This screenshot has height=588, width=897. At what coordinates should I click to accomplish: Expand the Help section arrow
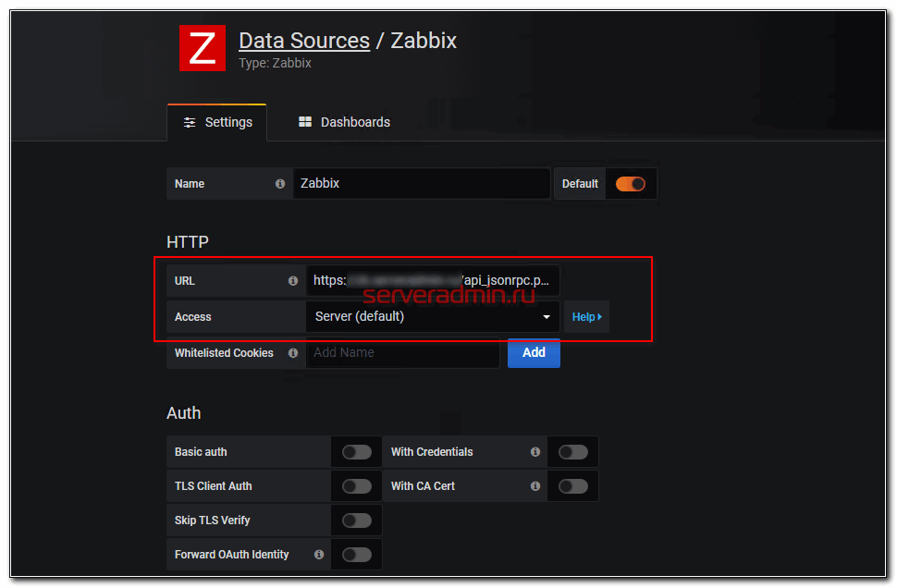(x=586, y=317)
